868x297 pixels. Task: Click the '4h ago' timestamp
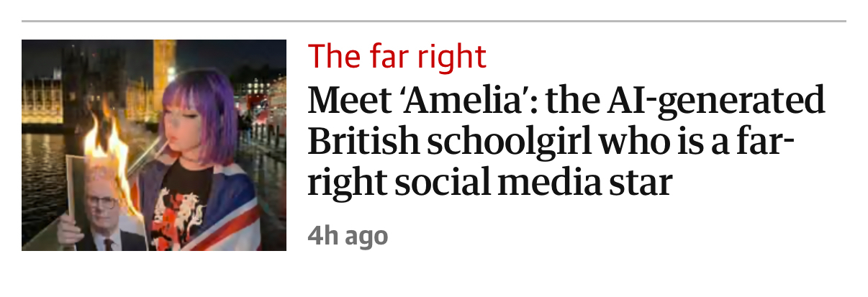point(348,235)
